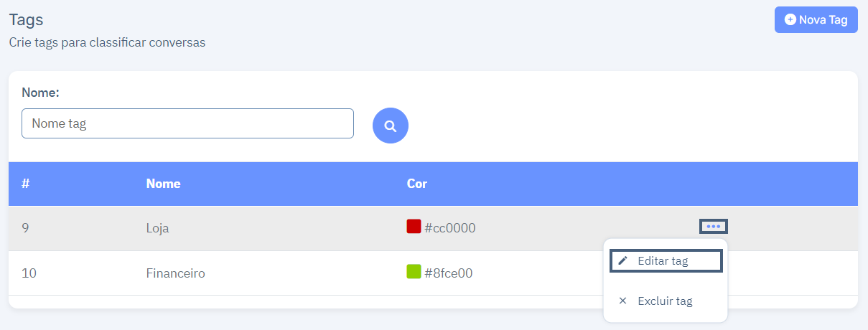
Task: Click the Nome column header
Action: pyautogui.click(x=163, y=184)
